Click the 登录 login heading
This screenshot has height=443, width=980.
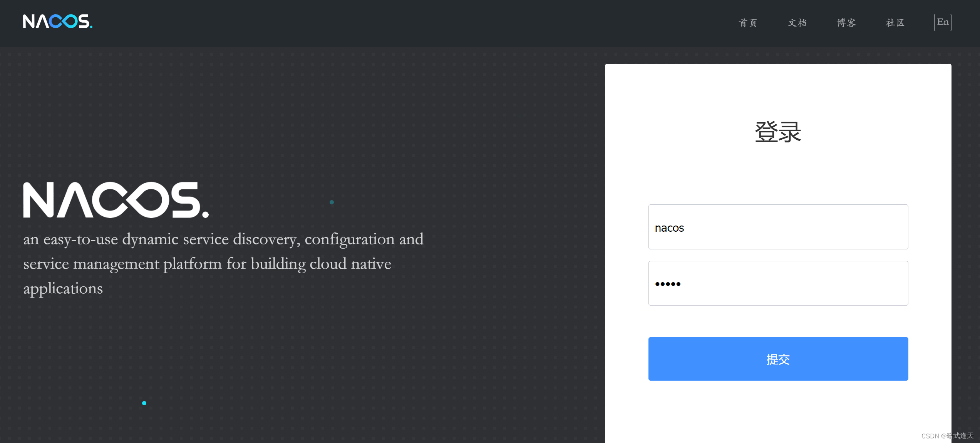[x=778, y=132]
